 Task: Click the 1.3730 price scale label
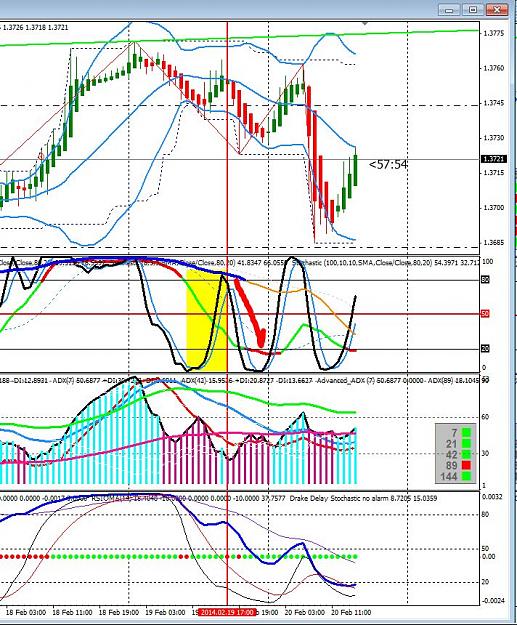[493, 138]
